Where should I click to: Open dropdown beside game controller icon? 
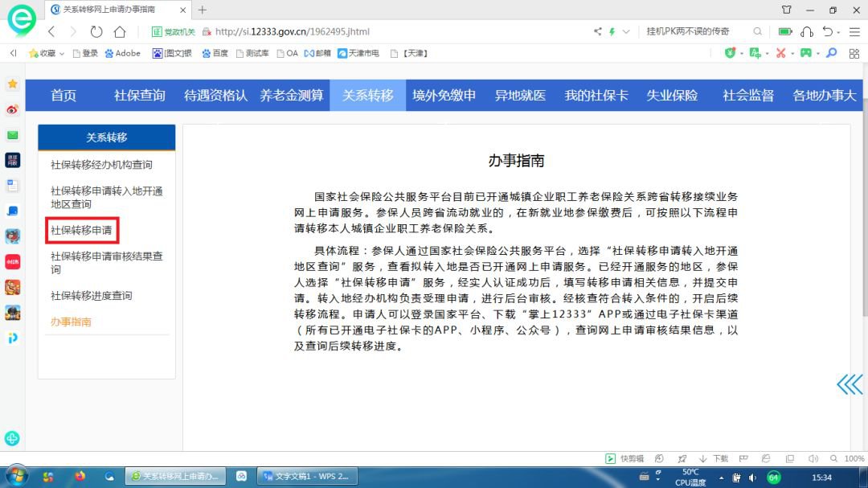pyautogui.click(x=818, y=54)
